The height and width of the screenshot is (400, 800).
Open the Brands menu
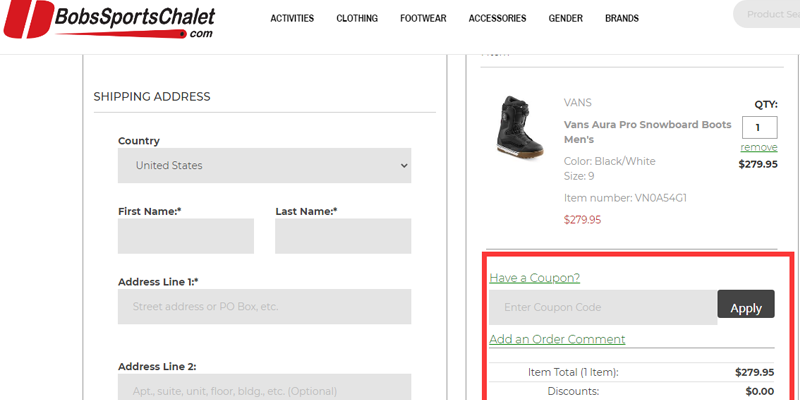point(622,18)
